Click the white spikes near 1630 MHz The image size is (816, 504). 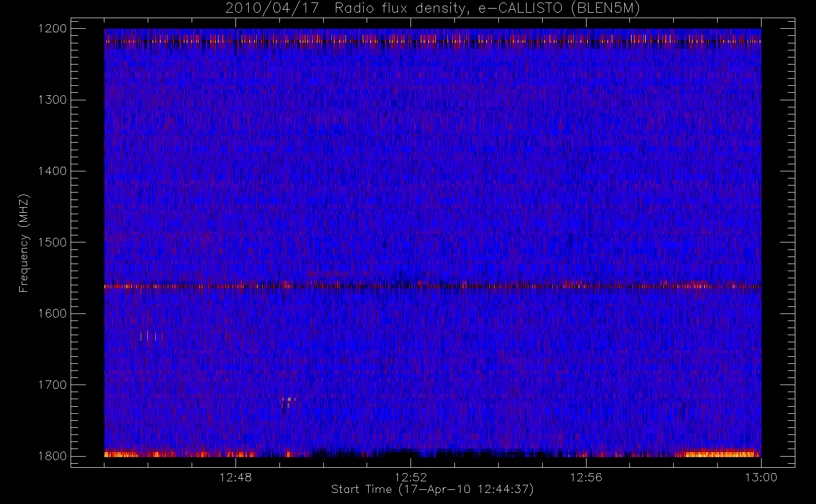tap(148, 336)
